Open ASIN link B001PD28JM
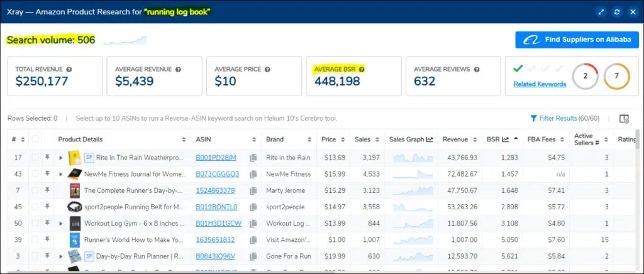The image size is (644, 274). click(216, 158)
